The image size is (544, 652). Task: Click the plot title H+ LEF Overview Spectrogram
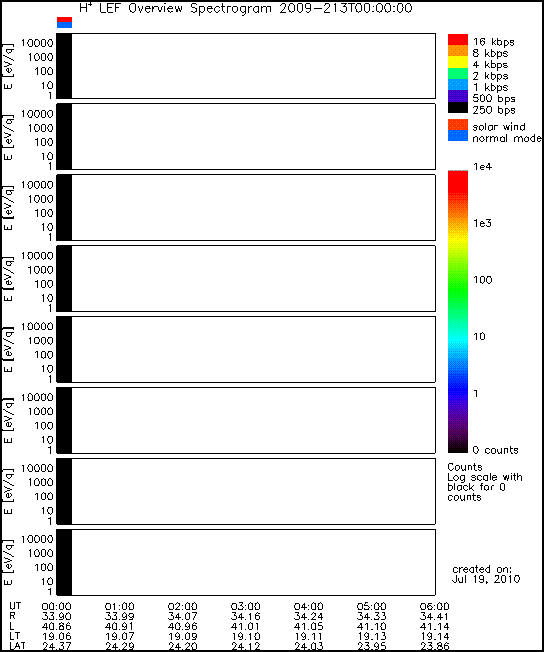pyautogui.click(x=246, y=8)
